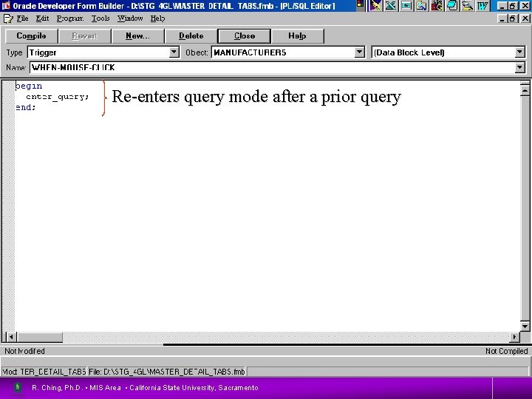The width and height of the screenshot is (532, 399).
Task: Click the 'enter_query;' line in the code
Action: point(58,97)
